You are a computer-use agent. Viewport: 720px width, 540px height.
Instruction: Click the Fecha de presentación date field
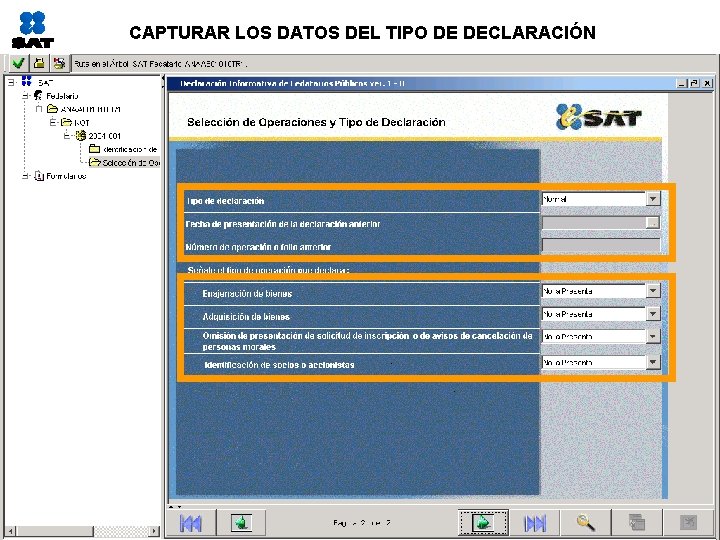[x=594, y=223]
